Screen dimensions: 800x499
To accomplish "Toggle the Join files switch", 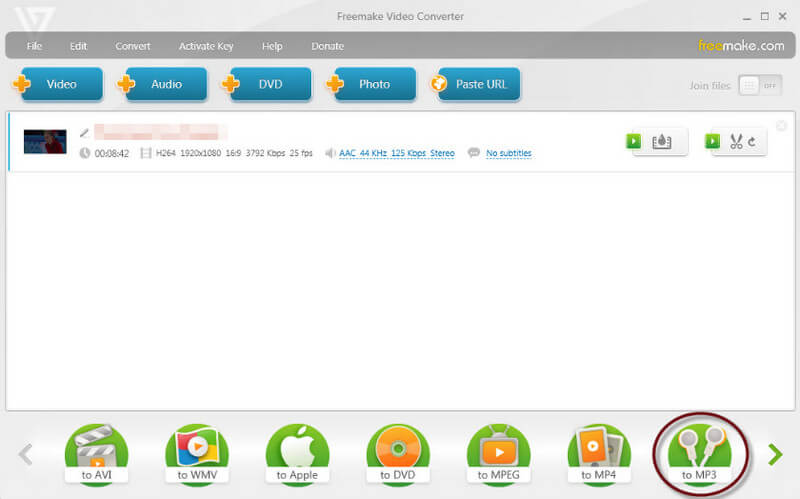I will point(760,86).
